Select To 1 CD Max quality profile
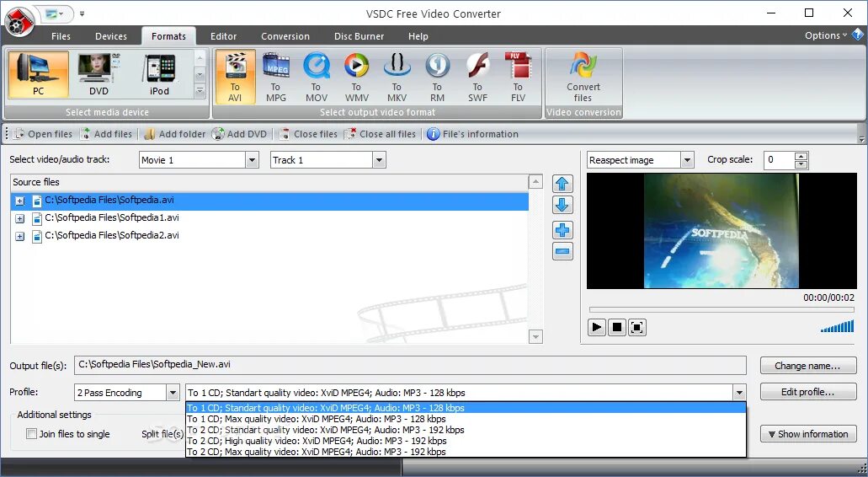 (x=466, y=419)
